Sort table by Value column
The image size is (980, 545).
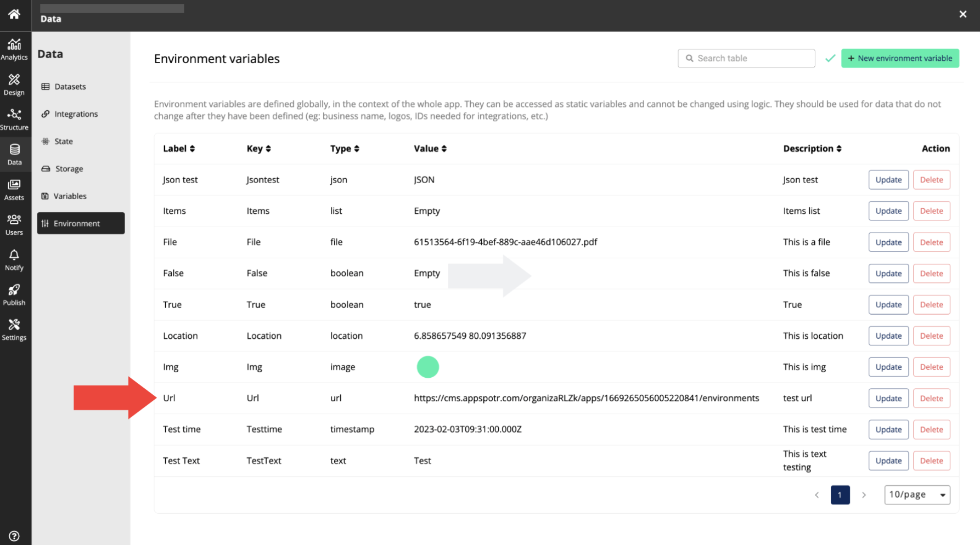pyautogui.click(x=430, y=149)
